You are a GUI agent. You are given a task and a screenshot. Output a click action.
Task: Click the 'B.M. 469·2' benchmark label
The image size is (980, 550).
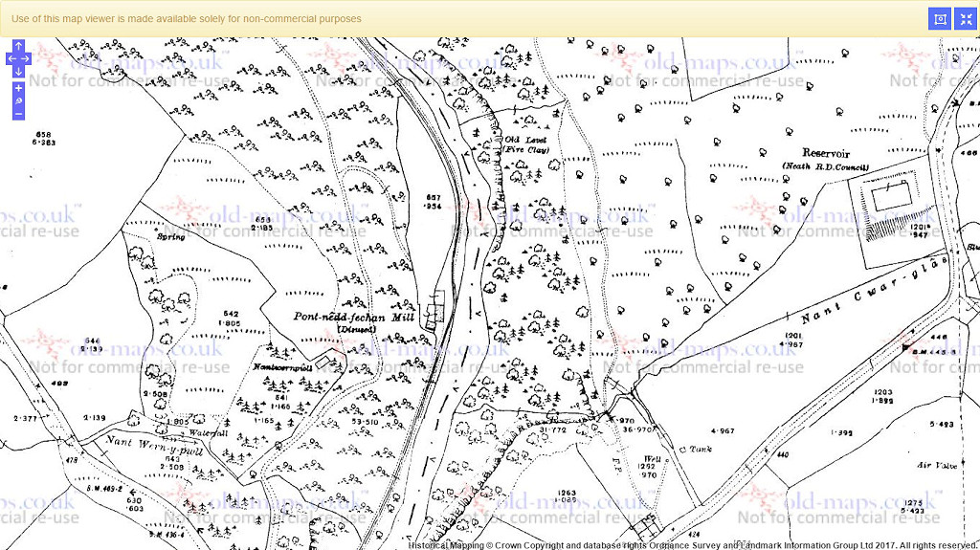pyautogui.click(x=105, y=489)
